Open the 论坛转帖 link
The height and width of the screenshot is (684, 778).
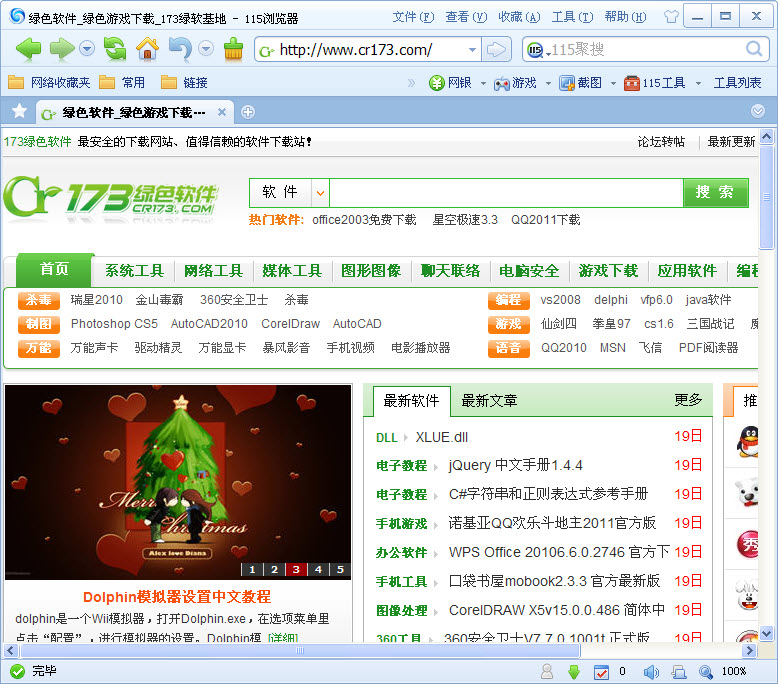coord(661,142)
